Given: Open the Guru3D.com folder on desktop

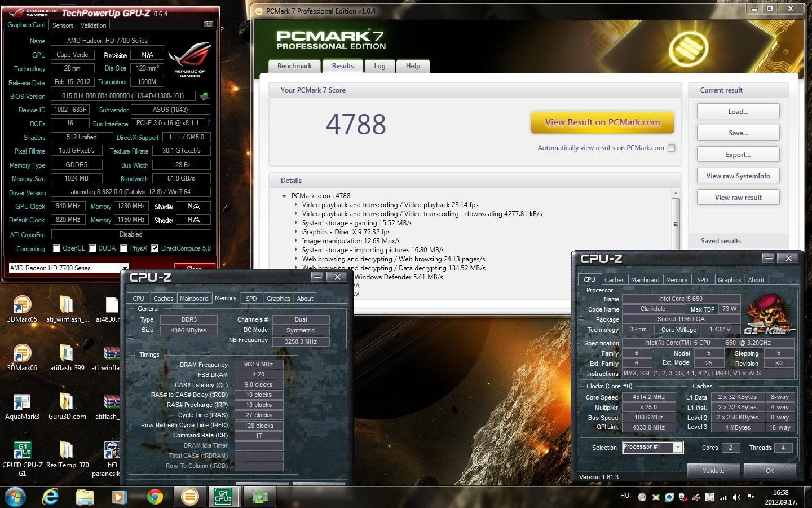Looking at the screenshot, I should pos(67,406).
